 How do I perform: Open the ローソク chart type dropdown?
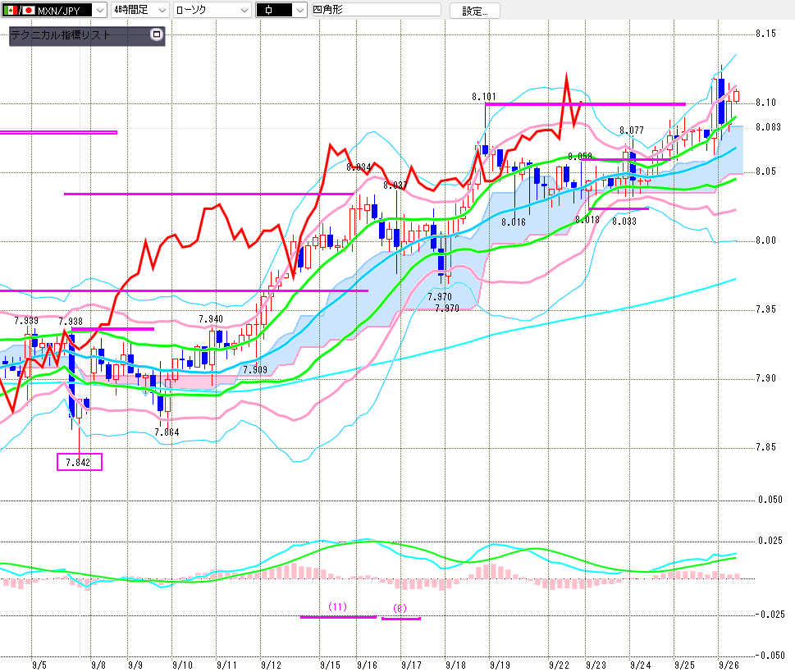244,11
